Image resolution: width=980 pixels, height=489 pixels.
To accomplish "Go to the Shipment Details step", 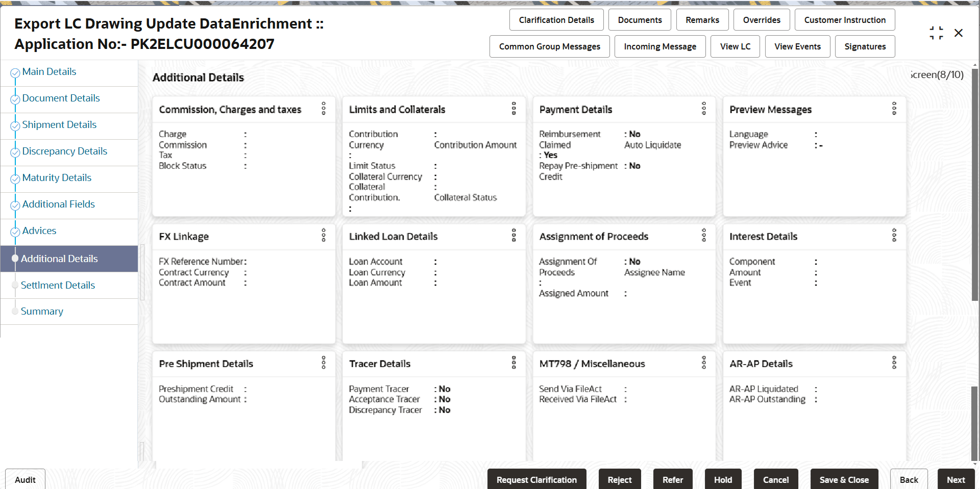I will tap(59, 125).
